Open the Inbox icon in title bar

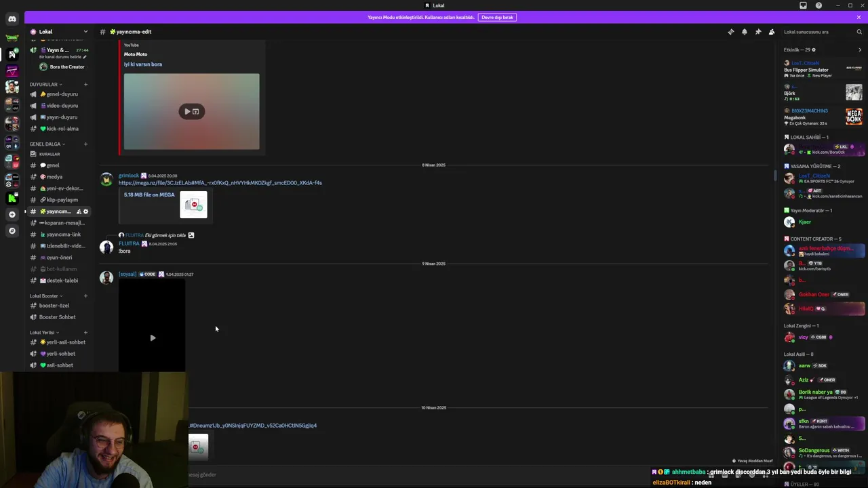[x=803, y=5]
